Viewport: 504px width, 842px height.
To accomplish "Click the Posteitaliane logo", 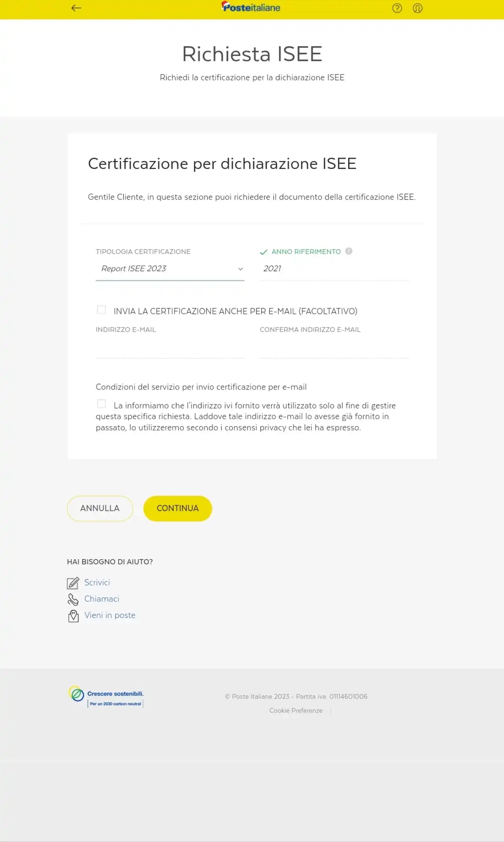I will coord(251,7).
